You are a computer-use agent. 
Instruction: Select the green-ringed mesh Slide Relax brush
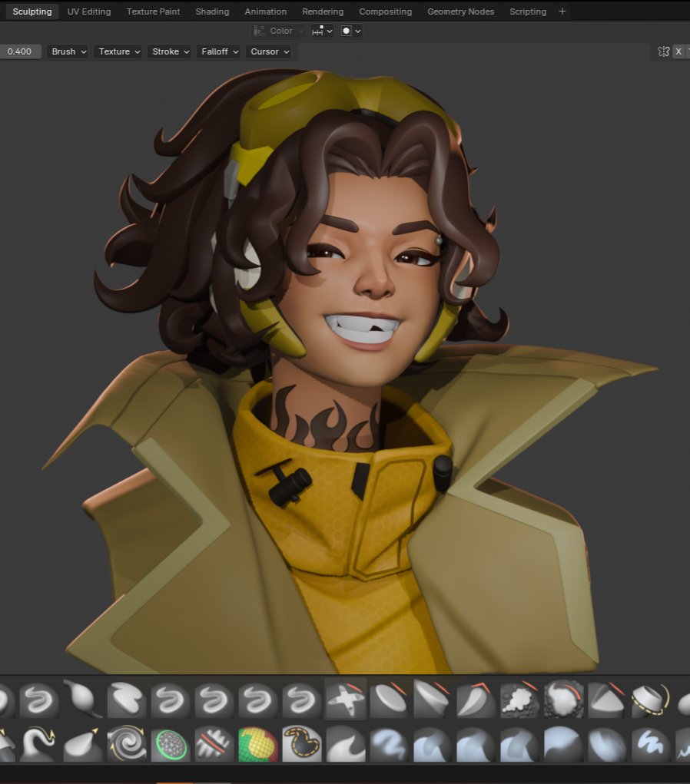coord(170,743)
